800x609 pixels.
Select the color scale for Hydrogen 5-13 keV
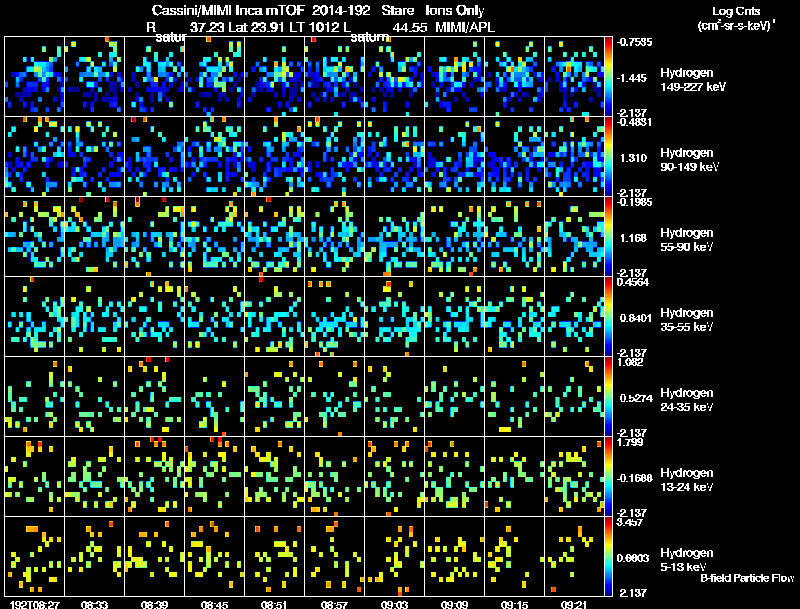pos(608,556)
